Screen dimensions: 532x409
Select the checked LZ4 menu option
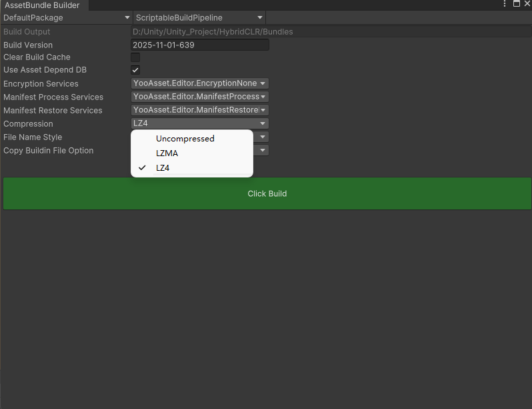point(192,168)
